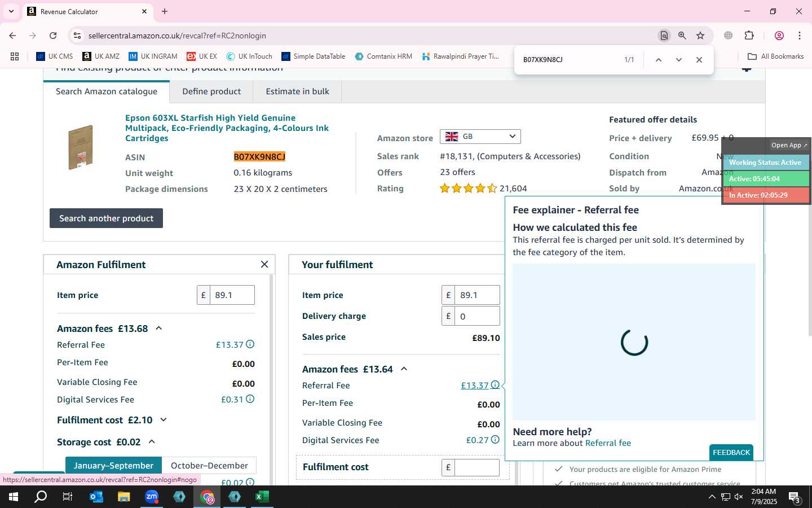Switch to Estimate in bulk tab
The width and height of the screenshot is (812, 508).
click(297, 91)
